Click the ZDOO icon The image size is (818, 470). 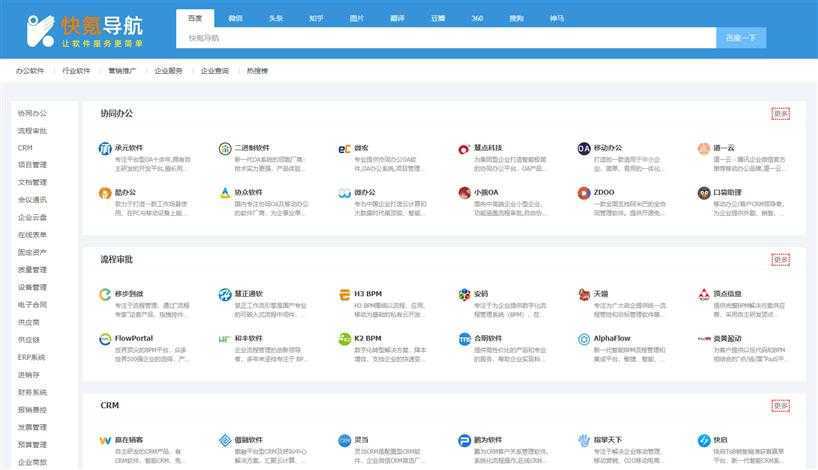pos(584,193)
